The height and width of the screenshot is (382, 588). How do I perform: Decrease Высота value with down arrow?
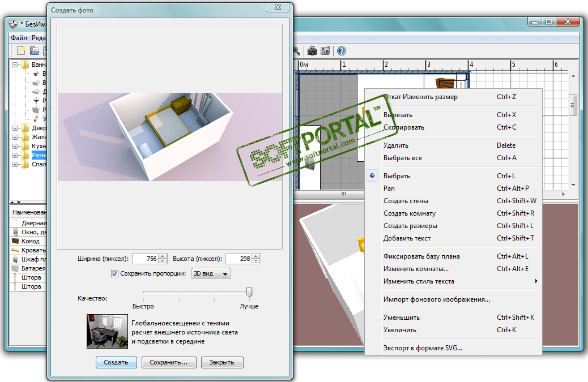(x=255, y=261)
